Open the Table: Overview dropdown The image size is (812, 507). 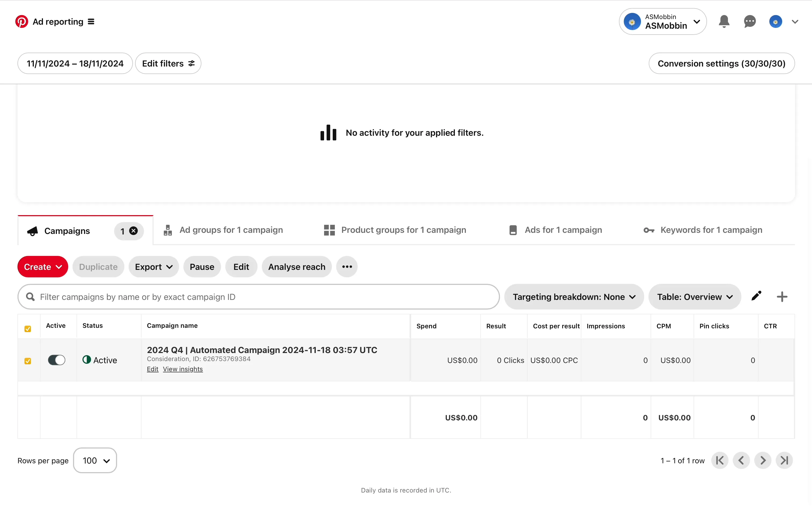(694, 297)
